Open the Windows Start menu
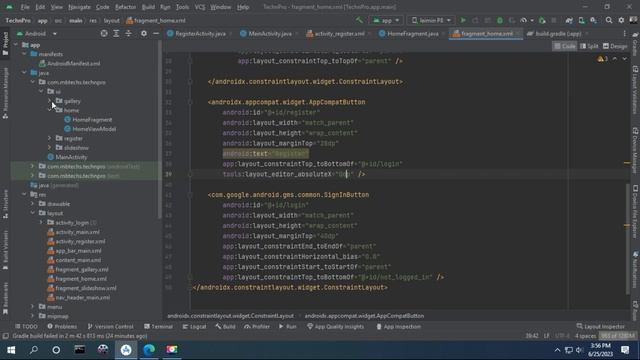Image resolution: width=640 pixels, height=360 pixels. [x=11, y=350]
